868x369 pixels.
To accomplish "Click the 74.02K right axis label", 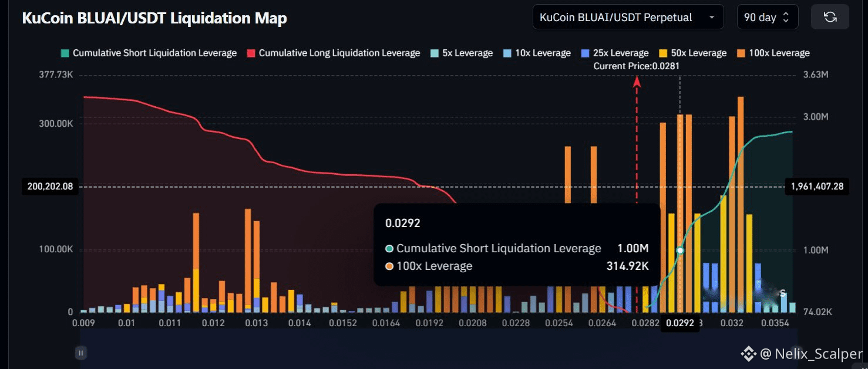I will [x=817, y=312].
